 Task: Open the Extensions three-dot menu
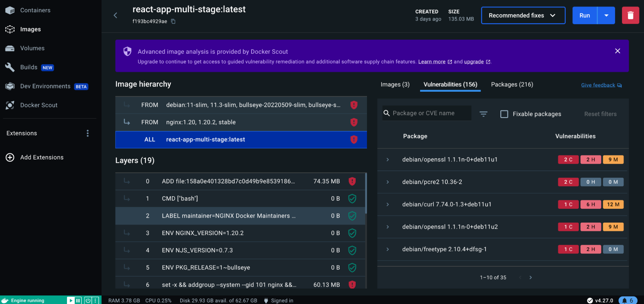click(x=88, y=133)
